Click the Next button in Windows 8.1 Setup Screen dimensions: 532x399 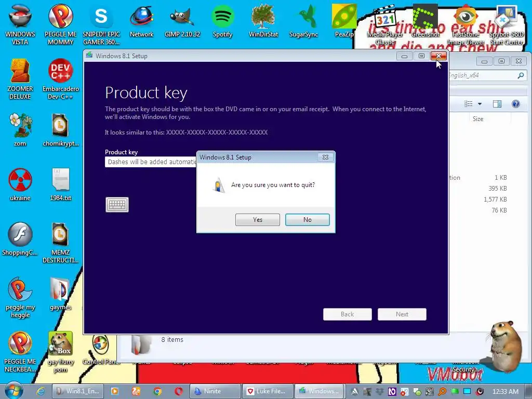pos(402,314)
